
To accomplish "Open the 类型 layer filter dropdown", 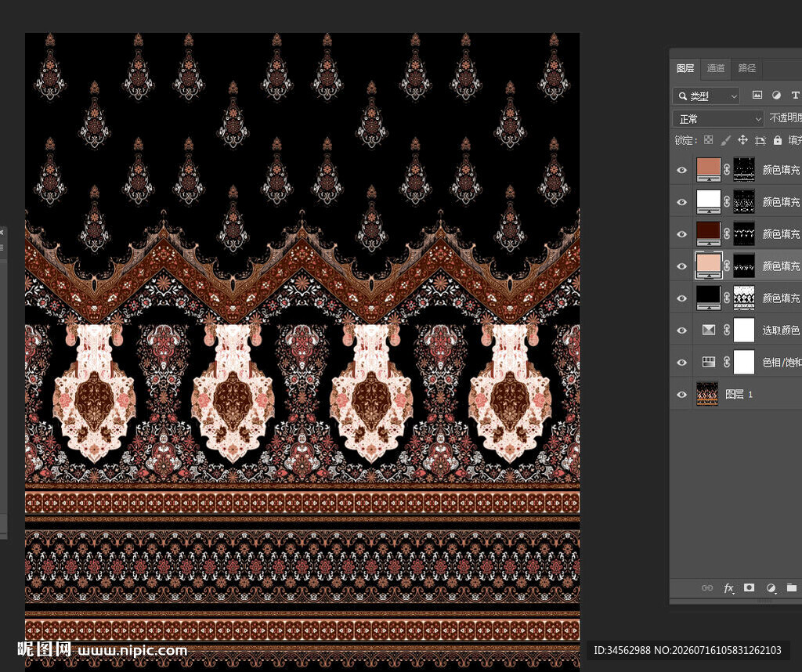I will pyautogui.click(x=706, y=96).
